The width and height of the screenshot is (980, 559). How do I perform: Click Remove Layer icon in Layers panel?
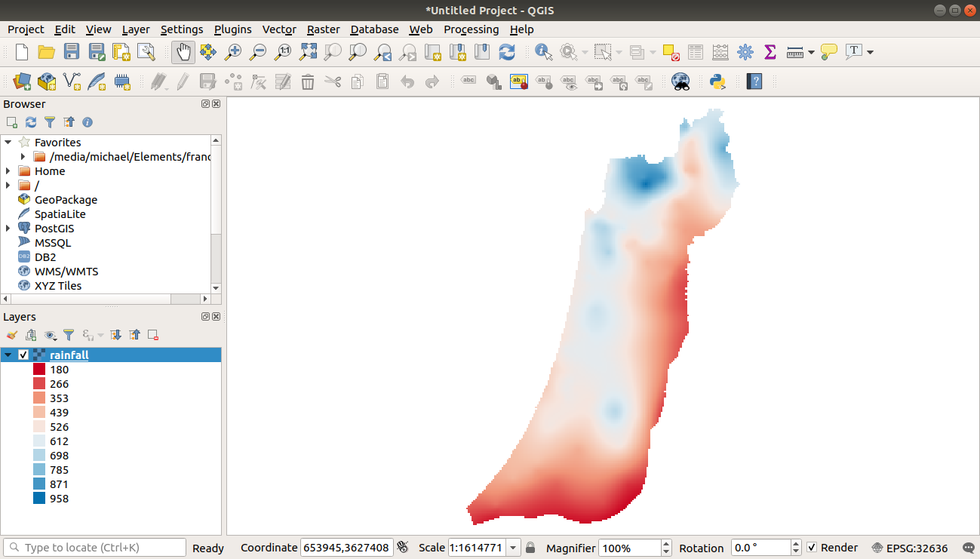click(153, 335)
